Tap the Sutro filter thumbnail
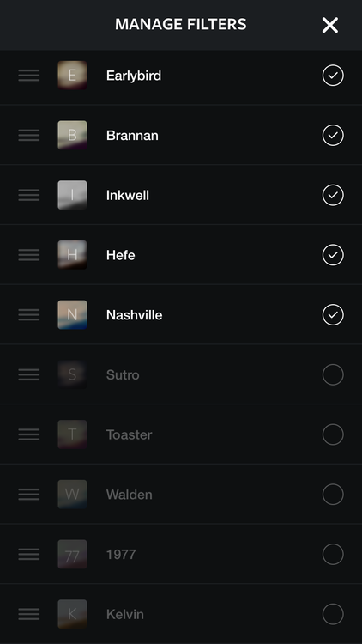Viewport: 362px width, 644px height. 72,374
